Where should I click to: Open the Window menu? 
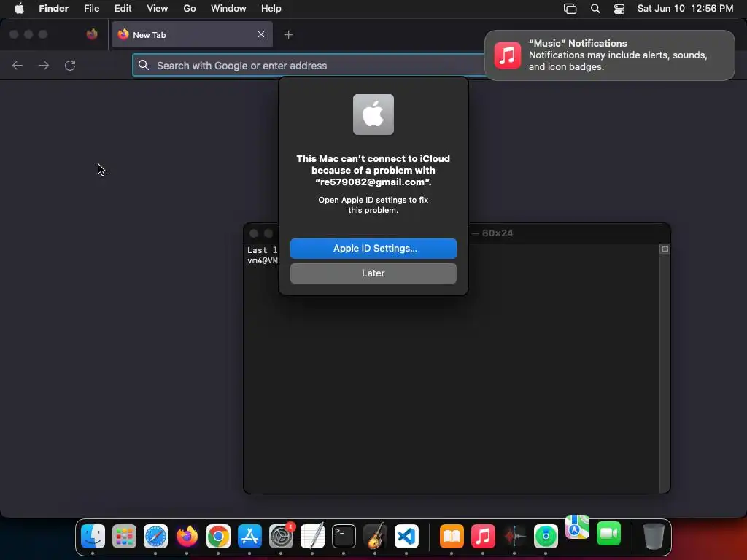tap(228, 8)
